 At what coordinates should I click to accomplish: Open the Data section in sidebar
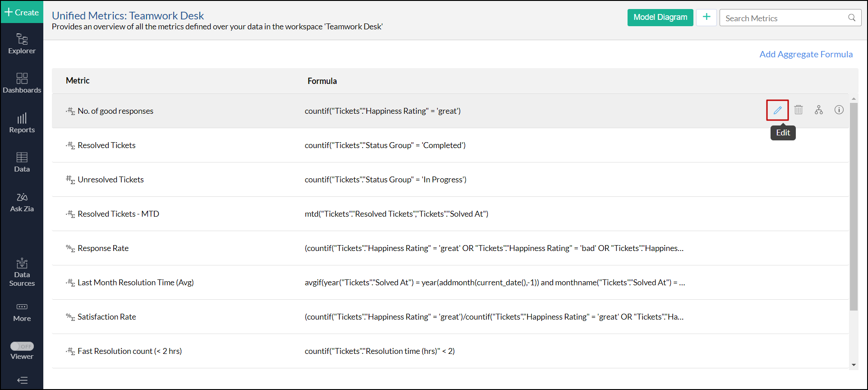(x=22, y=162)
